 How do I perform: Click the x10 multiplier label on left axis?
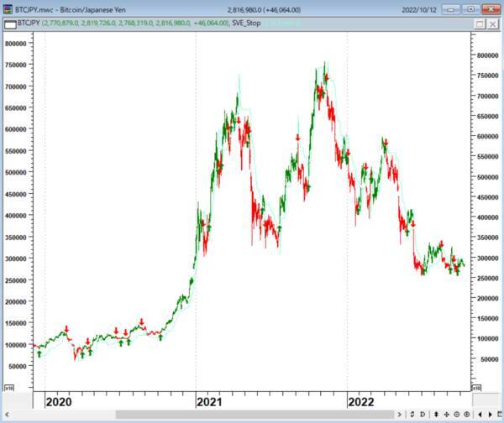tap(9, 388)
